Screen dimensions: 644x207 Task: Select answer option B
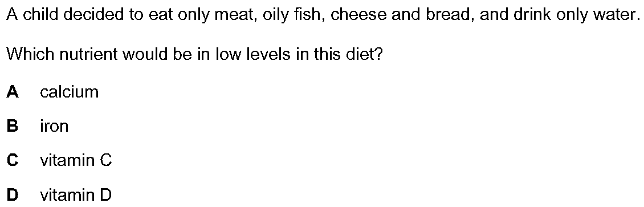pyautogui.click(x=13, y=127)
